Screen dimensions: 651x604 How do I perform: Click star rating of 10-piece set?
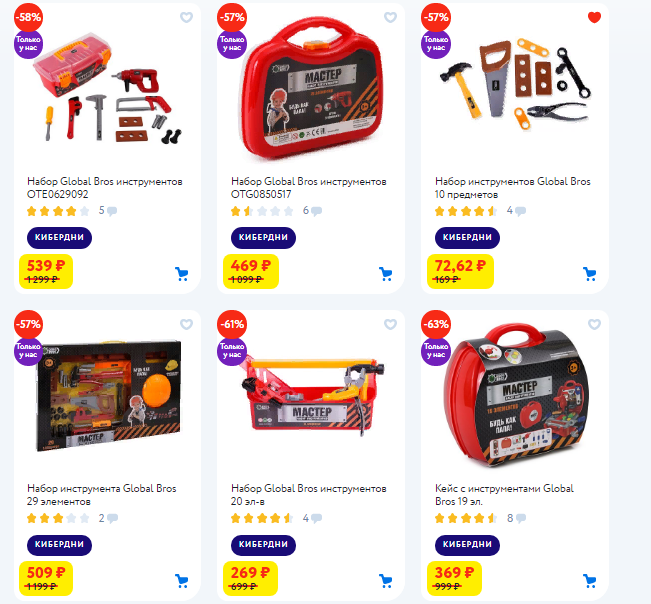(x=466, y=211)
